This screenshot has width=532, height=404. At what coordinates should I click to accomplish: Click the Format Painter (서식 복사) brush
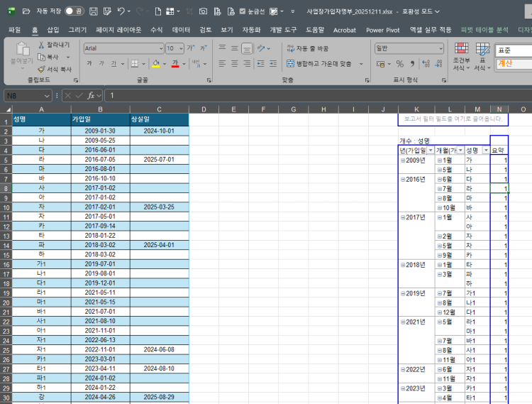tap(41, 70)
